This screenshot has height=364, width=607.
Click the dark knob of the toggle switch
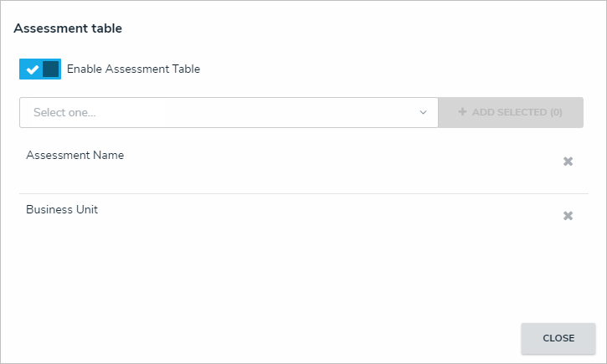pyautogui.click(x=51, y=69)
